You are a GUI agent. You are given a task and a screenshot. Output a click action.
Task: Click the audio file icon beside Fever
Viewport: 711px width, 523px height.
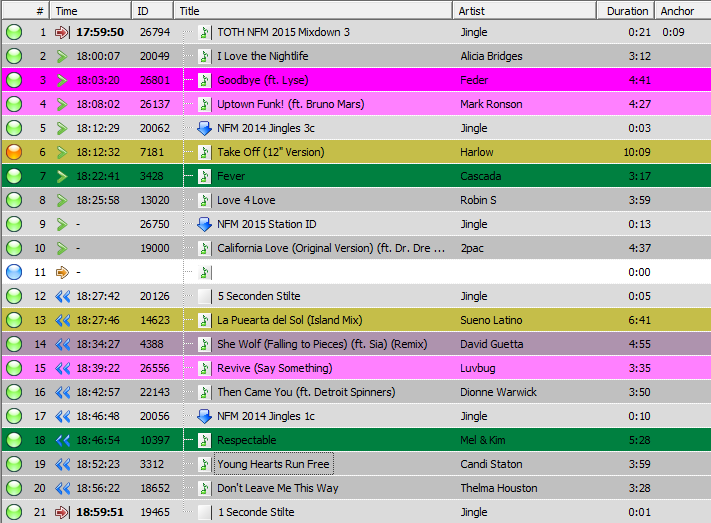coord(205,176)
